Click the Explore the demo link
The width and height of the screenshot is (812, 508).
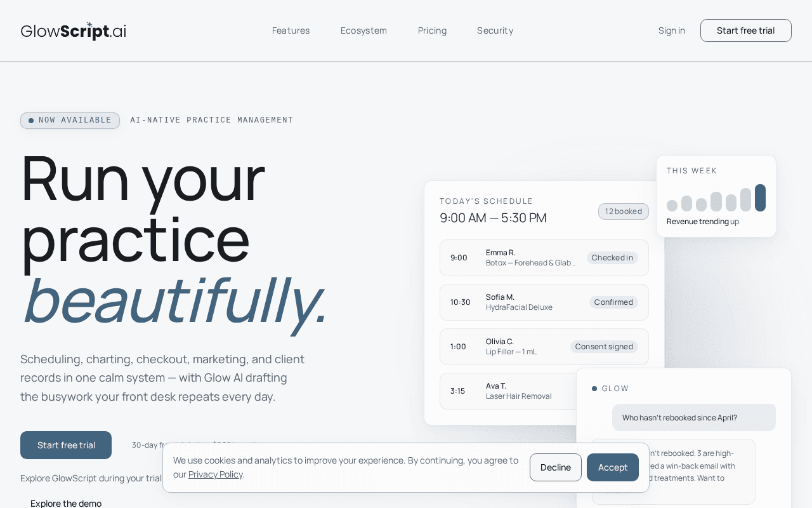tap(66, 503)
